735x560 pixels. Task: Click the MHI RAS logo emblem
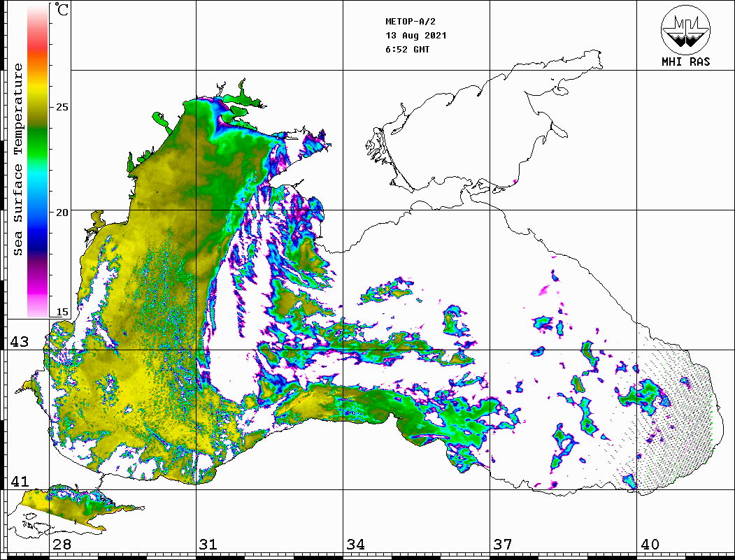pos(685,29)
